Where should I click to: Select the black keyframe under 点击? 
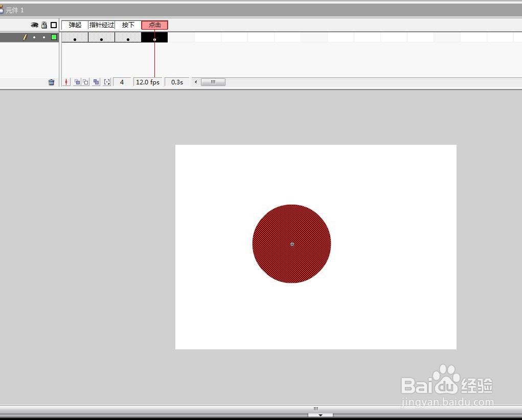click(154, 37)
